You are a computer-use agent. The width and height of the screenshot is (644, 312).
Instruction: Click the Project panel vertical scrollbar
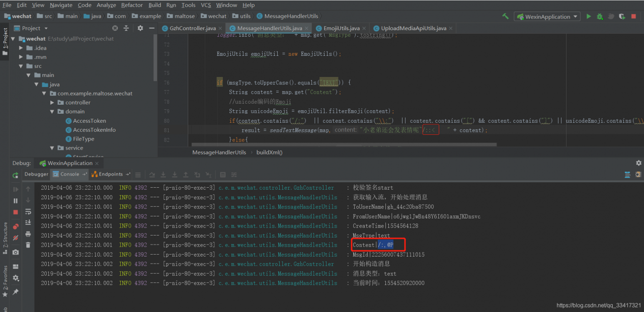pyautogui.click(x=155, y=58)
